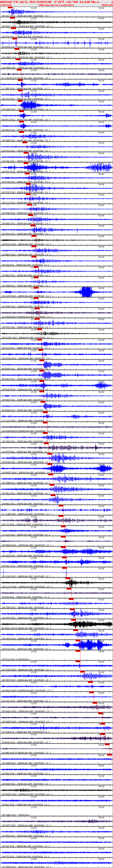The image size is (113, 868).
Task: Select the UW TBM EHZ trace label
Action: click(26, 483)
